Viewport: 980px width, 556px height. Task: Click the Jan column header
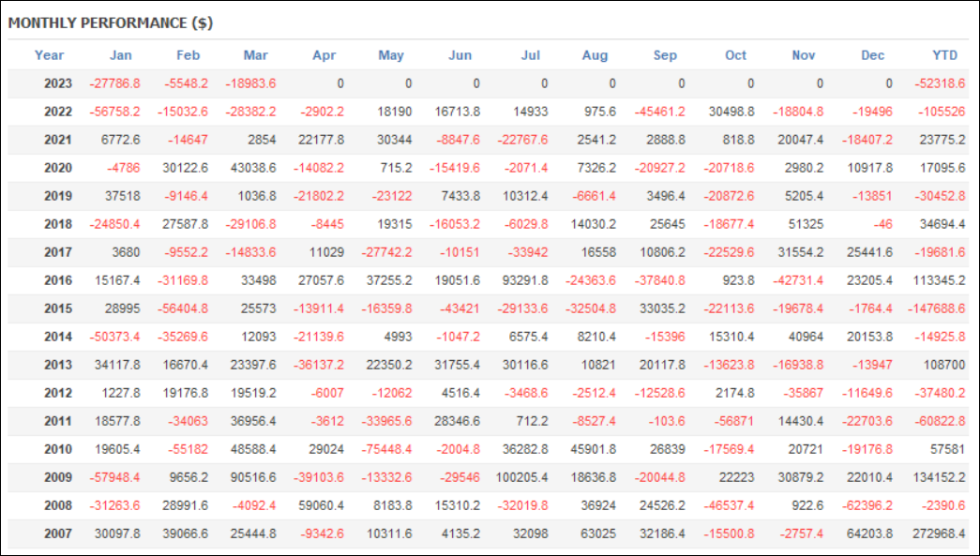[121, 55]
